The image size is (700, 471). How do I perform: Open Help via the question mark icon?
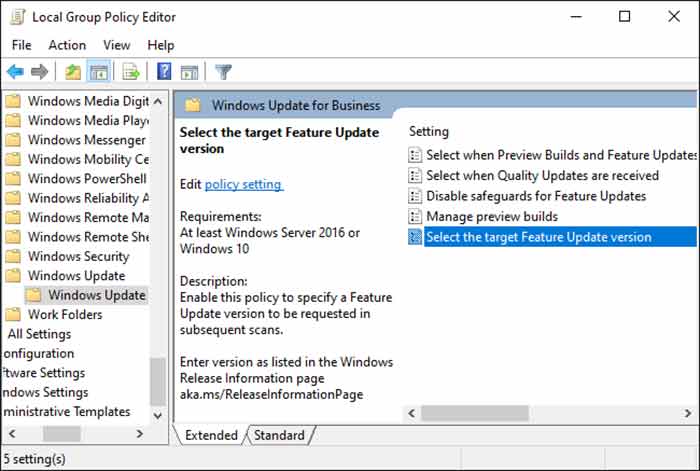coord(164,71)
